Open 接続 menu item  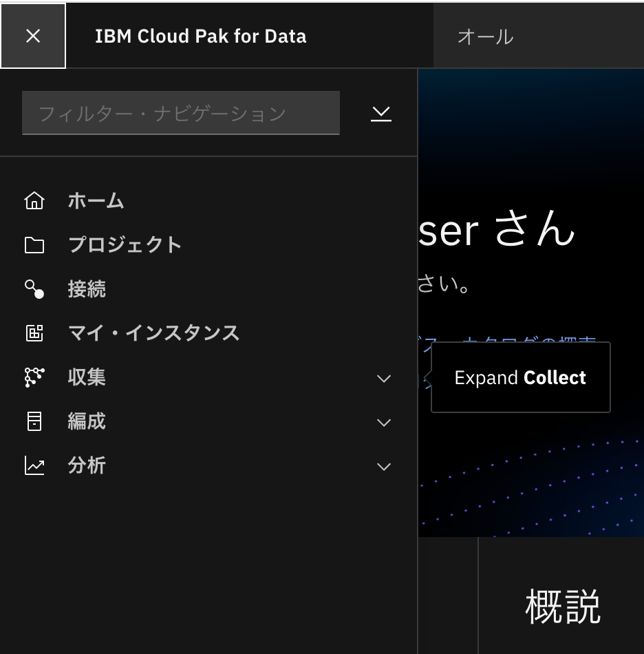87,289
